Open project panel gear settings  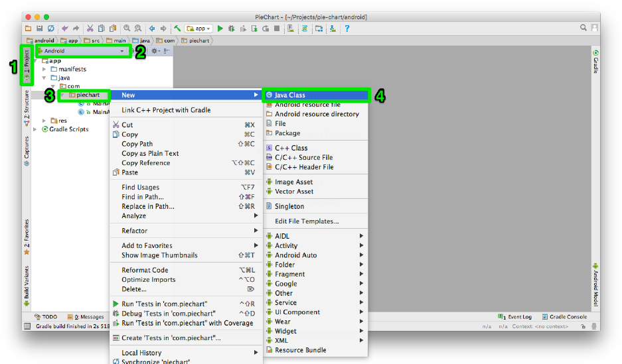[155, 50]
